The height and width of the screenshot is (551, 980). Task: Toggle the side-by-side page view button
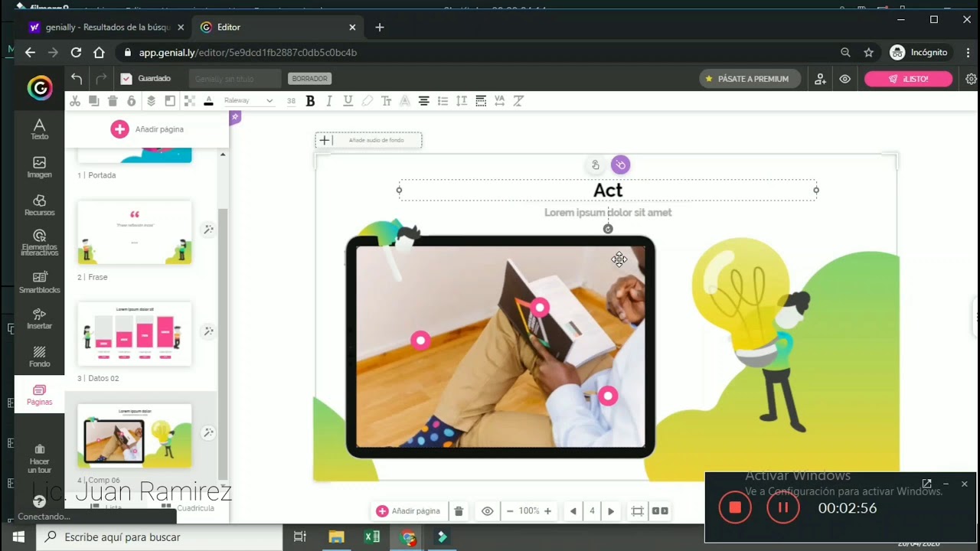(x=660, y=511)
